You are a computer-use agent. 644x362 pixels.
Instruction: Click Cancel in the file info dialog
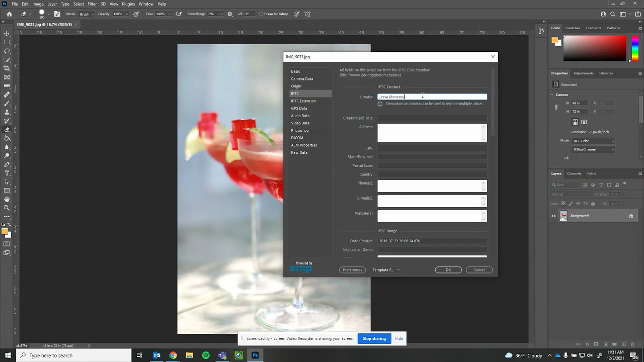click(478, 270)
